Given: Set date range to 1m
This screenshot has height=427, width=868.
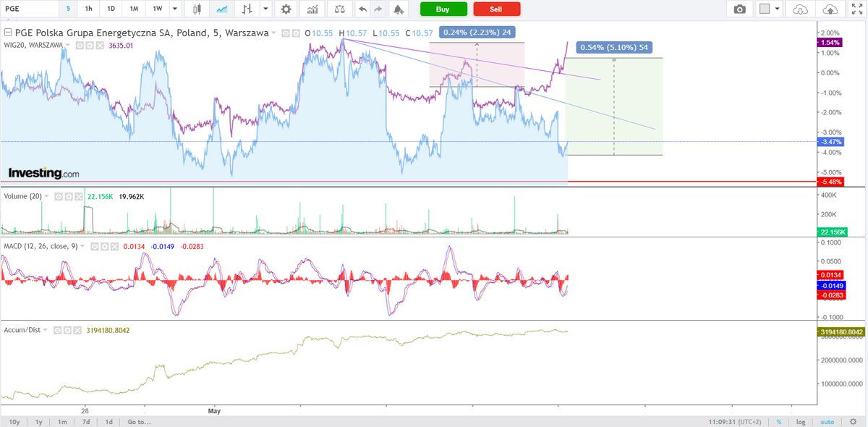Looking at the screenshot, I should (63, 421).
